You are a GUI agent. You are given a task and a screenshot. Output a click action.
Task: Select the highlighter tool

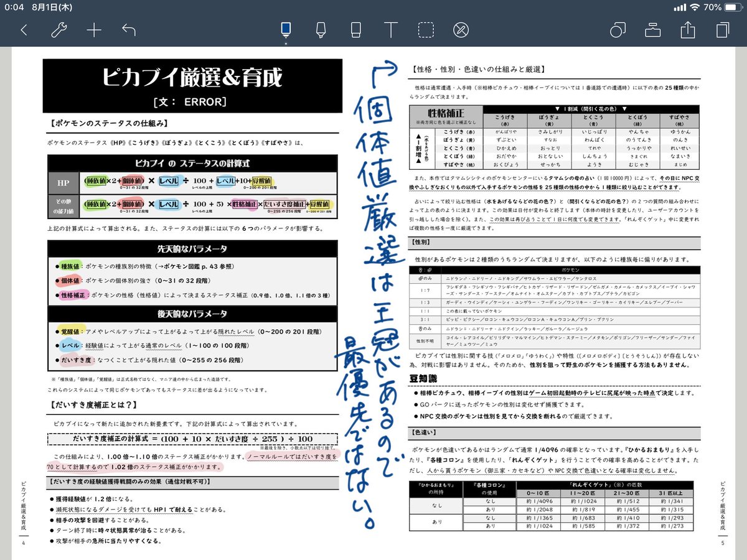click(x=321, y=29)
